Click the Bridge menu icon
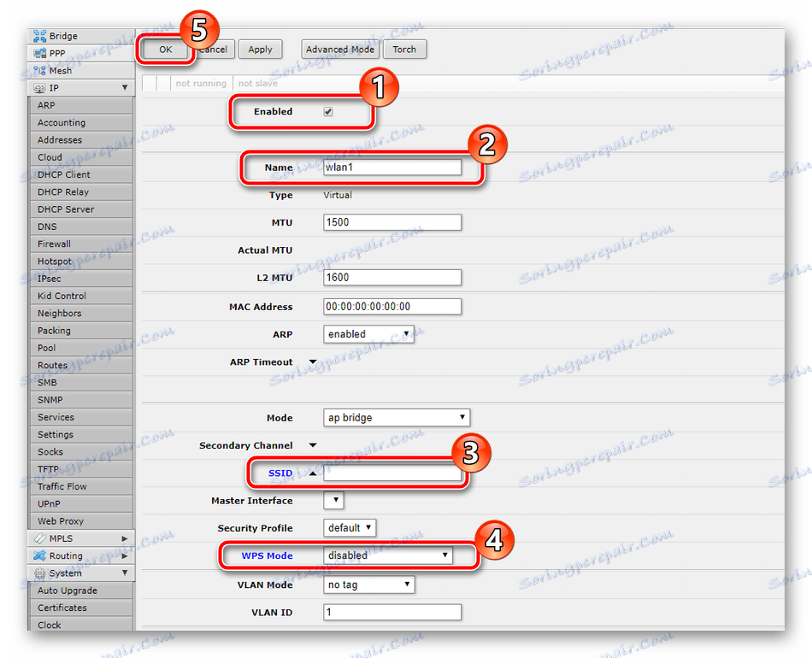812x658 pixels. 40,36
